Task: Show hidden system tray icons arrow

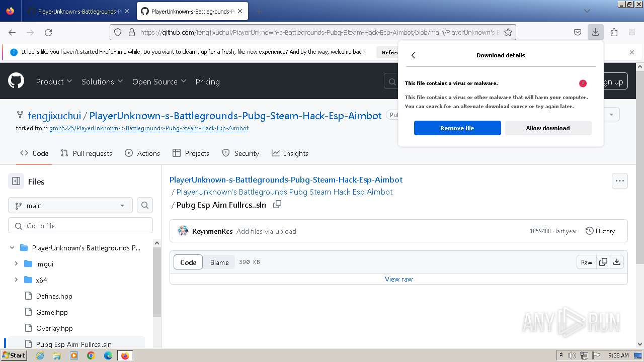Action: pos(561,355)
